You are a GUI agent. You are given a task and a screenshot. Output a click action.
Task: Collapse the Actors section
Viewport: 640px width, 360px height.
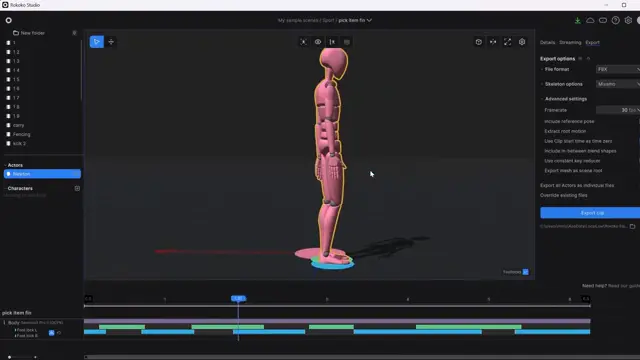tap(5, 165)
